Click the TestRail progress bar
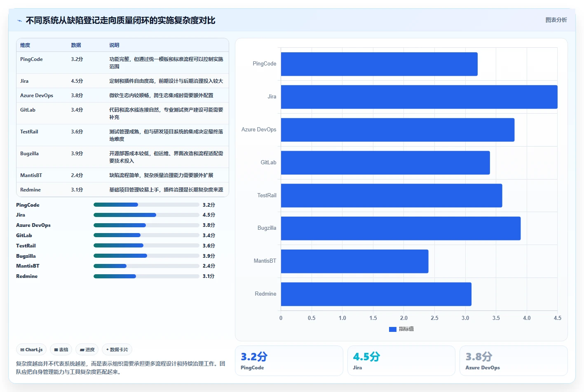Screen dimensions: 584x392 146,245
